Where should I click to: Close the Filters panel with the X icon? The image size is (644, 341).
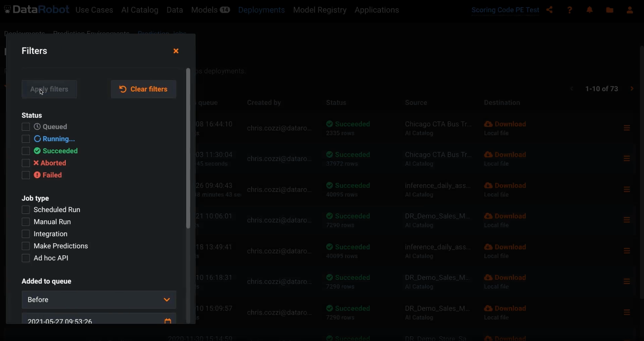[x=176, y=51]
